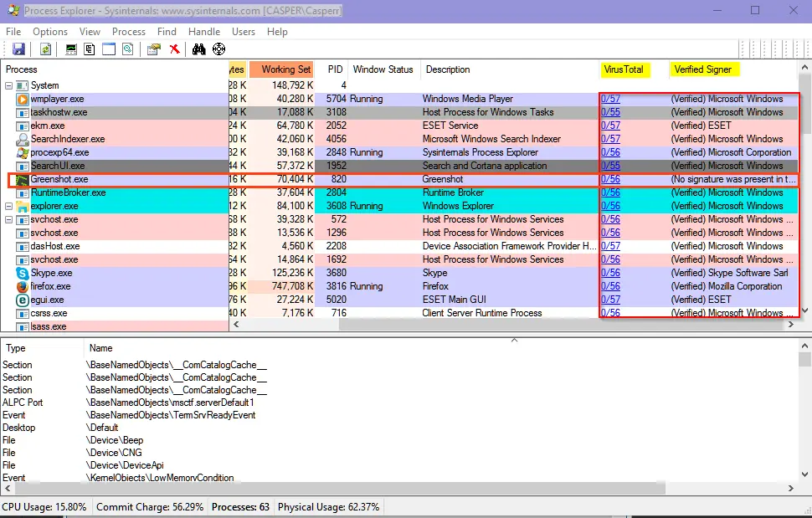Screen dimensions: 812x518
Task: Collapse the first svchost.exe tree node
Action: [x=9, y=219]
